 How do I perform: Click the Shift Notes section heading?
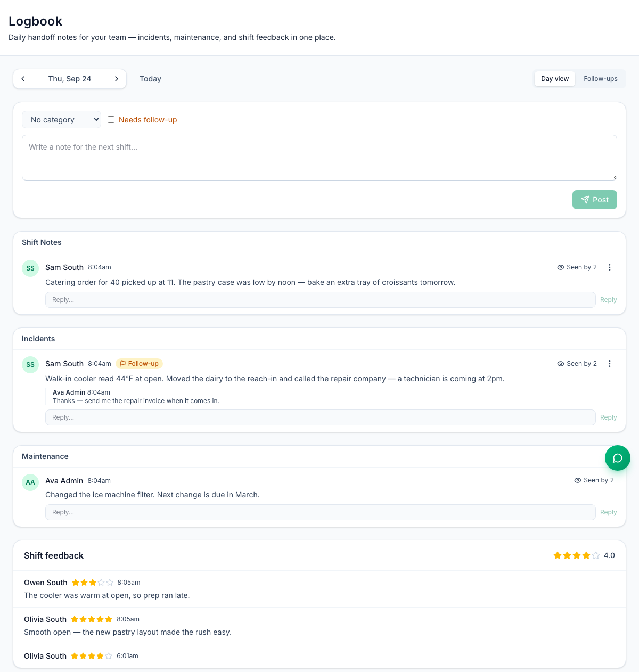pyautogui.click(x=42, y=242)
